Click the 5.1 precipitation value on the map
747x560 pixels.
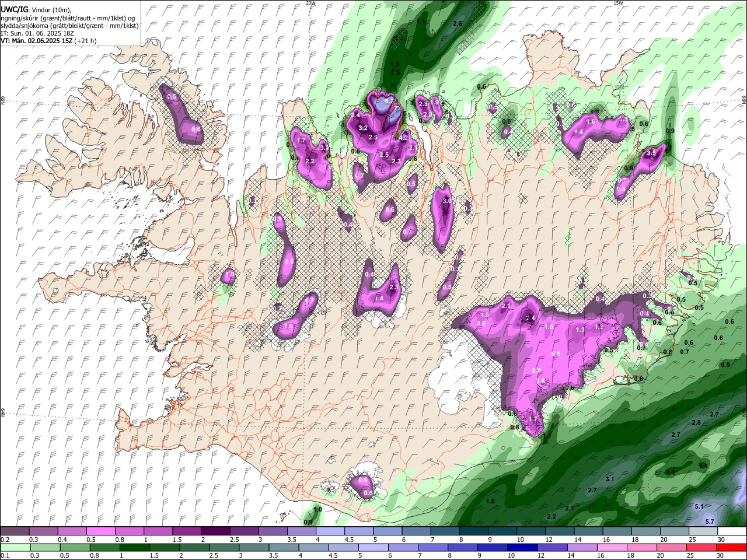click(700, 507)
